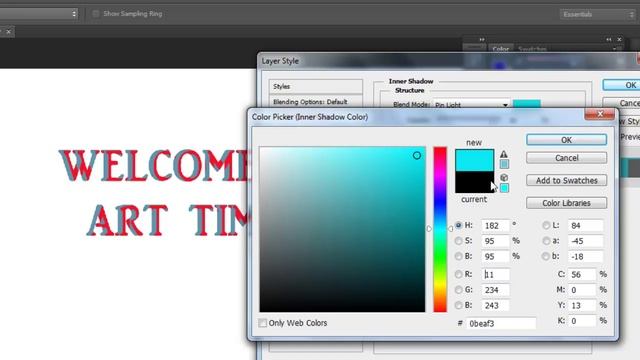Click the Inner Shadow color swatch in Layer Style
Viewport: 640px width, 360px height.
click(527, 104)
